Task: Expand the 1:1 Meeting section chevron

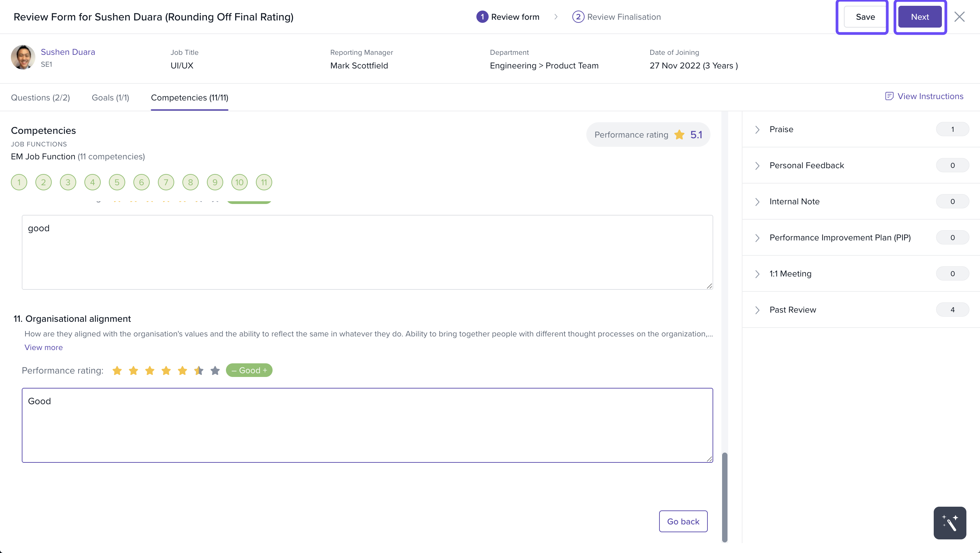Action: [x=757, y=274]
